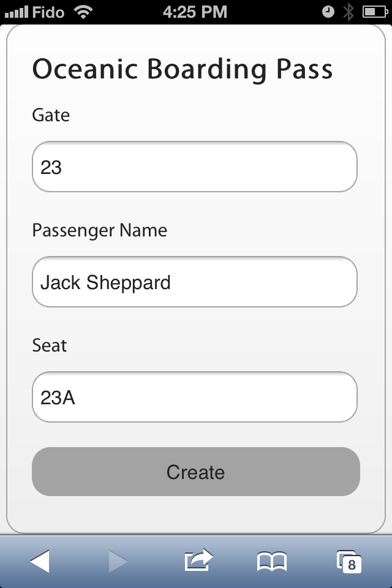Open the share action icon
Image resolution: width=392 pixels, height=588 pixels.
pos(198,560)
